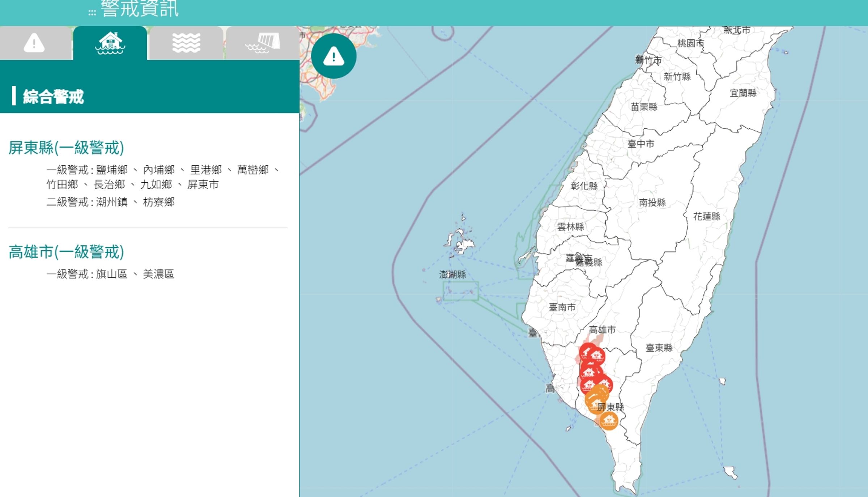Select 枋寮鄉 under level-two alerts
The height and width of the screenshot is (497, 868).
(159, 202)
